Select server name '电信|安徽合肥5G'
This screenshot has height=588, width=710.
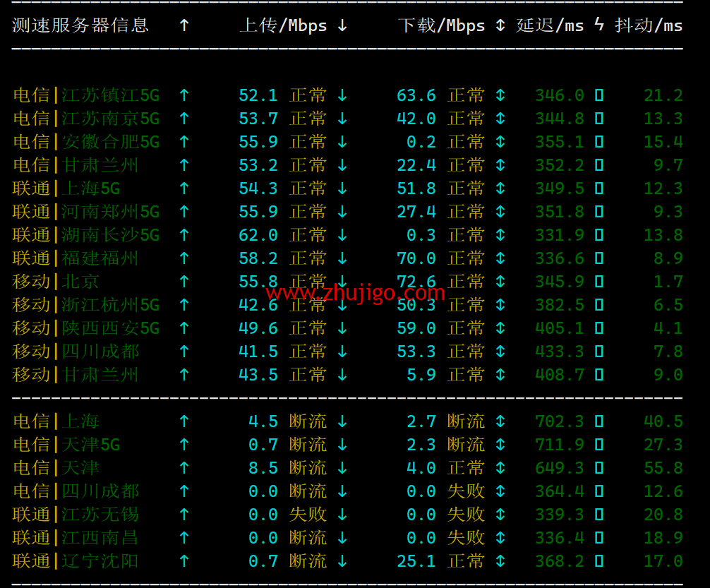coord(86,143)
